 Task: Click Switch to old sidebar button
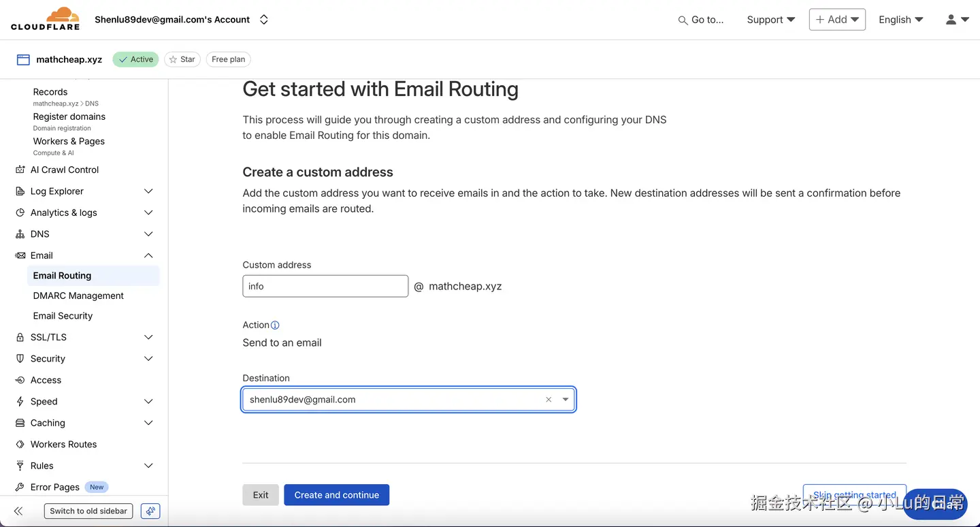[88, 511]
